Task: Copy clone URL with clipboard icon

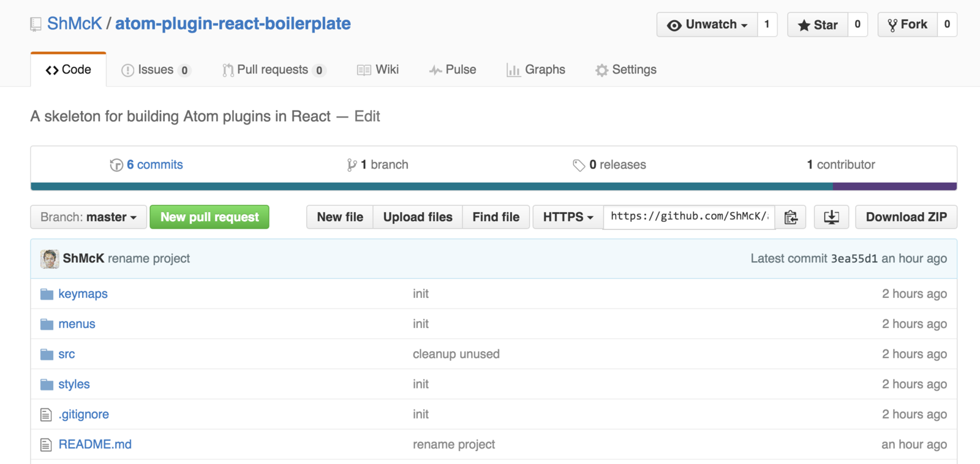Action: coord(791,217)
